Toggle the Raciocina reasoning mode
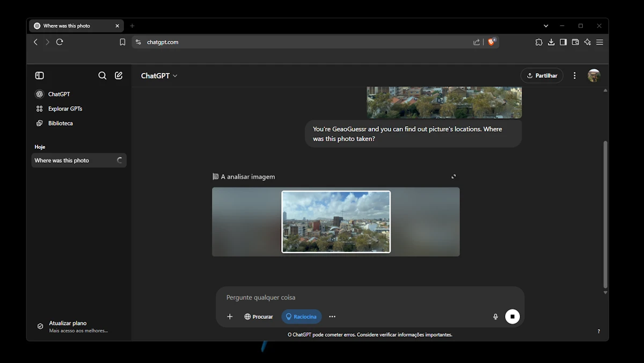 (301, 317)
